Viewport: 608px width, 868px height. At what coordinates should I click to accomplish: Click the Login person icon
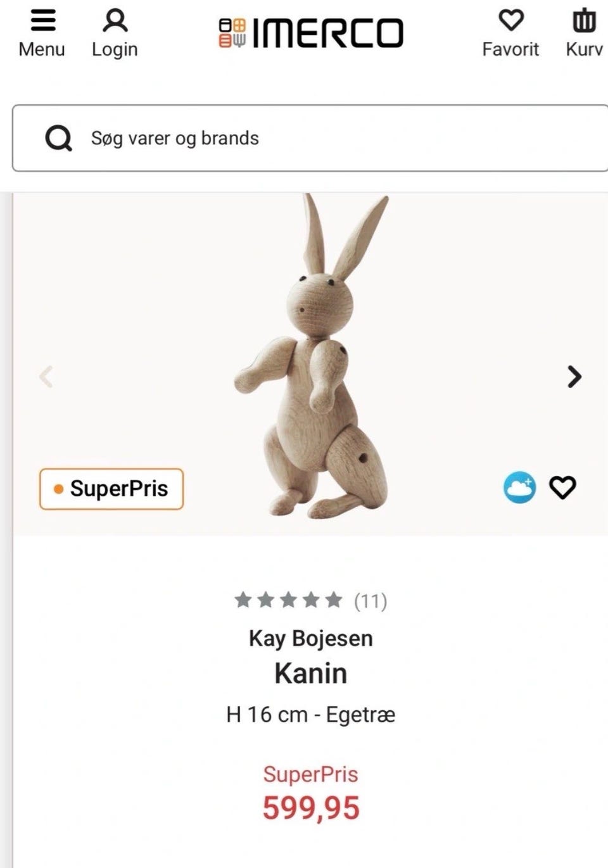click(115, 21)
